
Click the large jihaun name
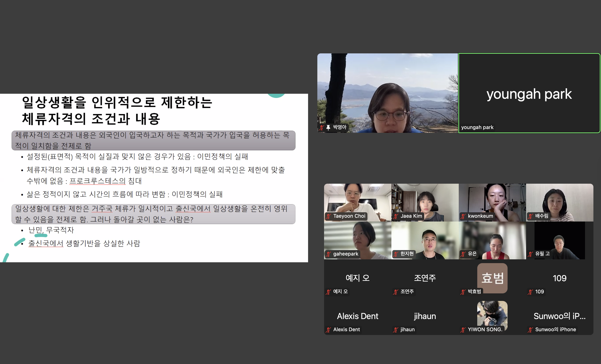coord(425,316)
